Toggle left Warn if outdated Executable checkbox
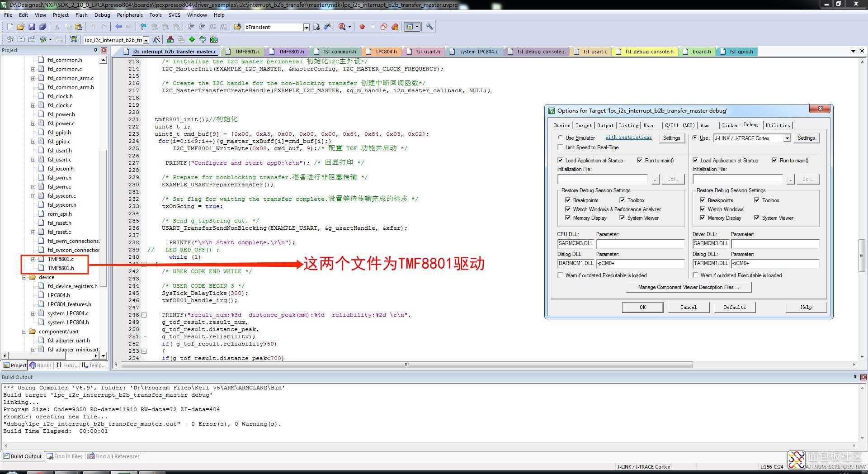Image resolution: width=868 pixels, height=474 pixels. tap(560, 275)
